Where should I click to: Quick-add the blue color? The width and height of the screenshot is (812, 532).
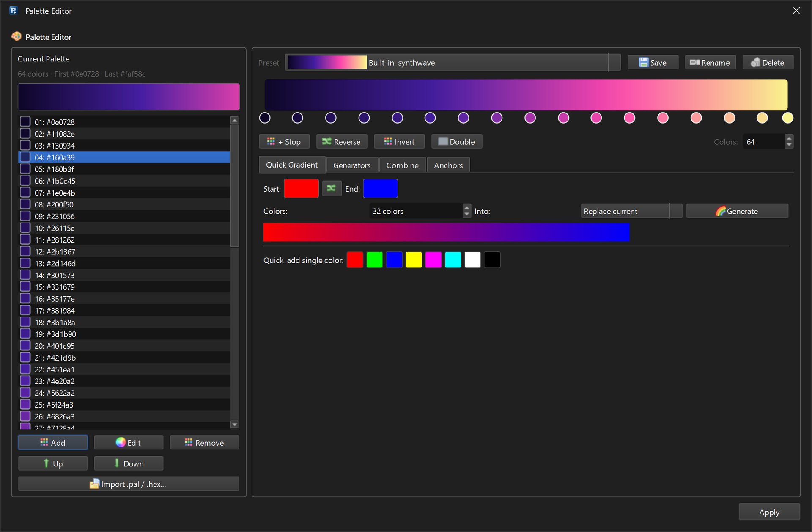394,260
